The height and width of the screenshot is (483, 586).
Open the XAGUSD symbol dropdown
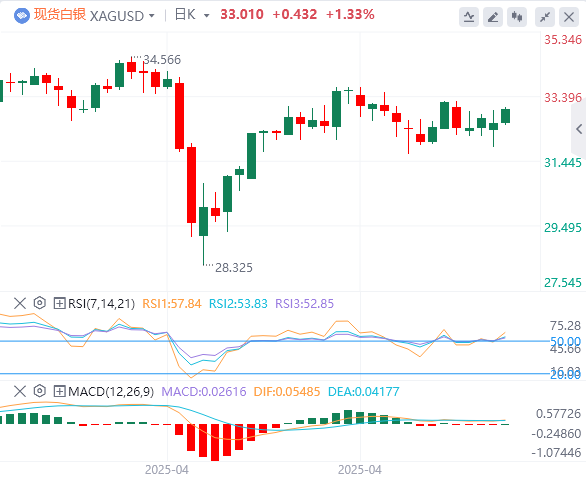(151, 16)
